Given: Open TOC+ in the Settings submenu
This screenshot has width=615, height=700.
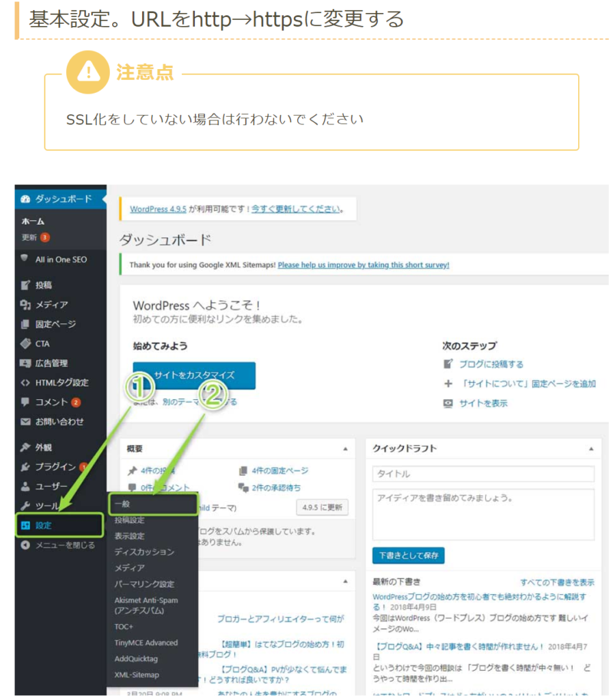Looking at the screenshot, I should coord(124,627).
